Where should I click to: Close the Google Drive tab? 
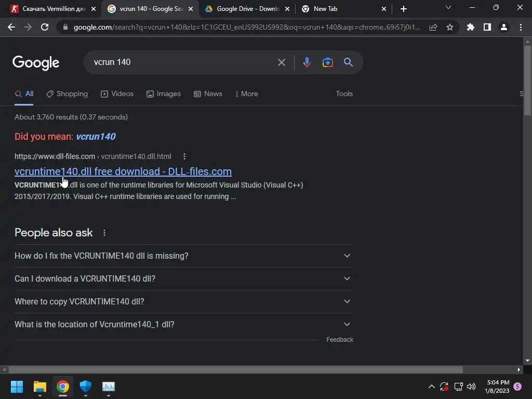click(x=287, y=9)
